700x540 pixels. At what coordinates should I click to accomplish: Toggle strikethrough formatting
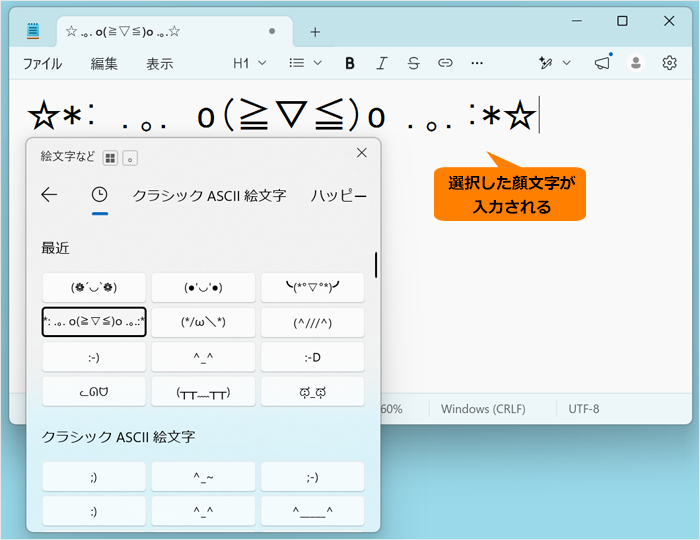[413, 63]
